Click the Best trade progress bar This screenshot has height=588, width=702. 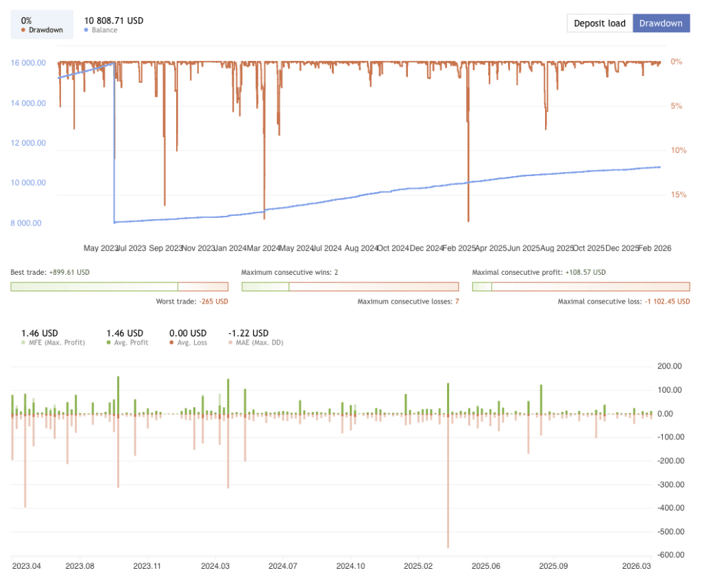click(x=120, y=286)
